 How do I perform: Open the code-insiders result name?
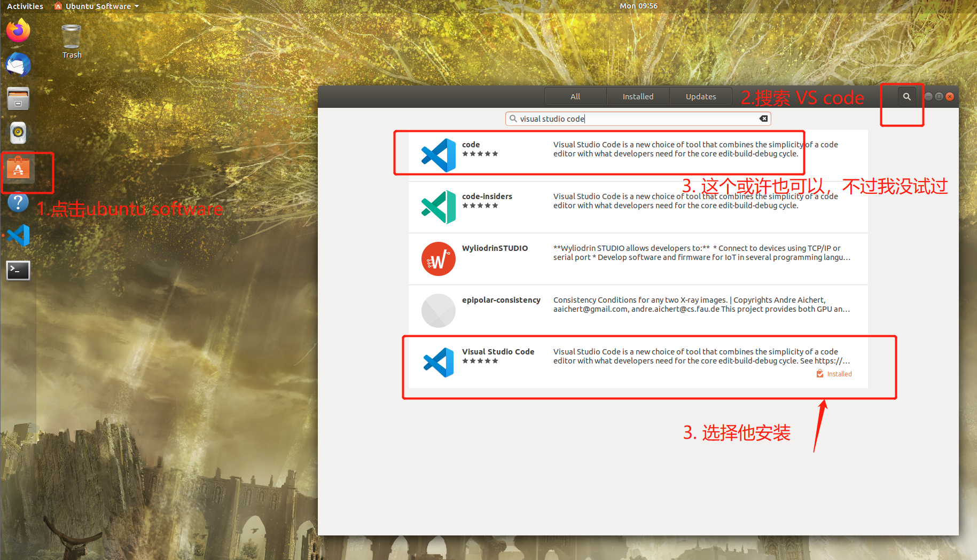tap(487, 196)
